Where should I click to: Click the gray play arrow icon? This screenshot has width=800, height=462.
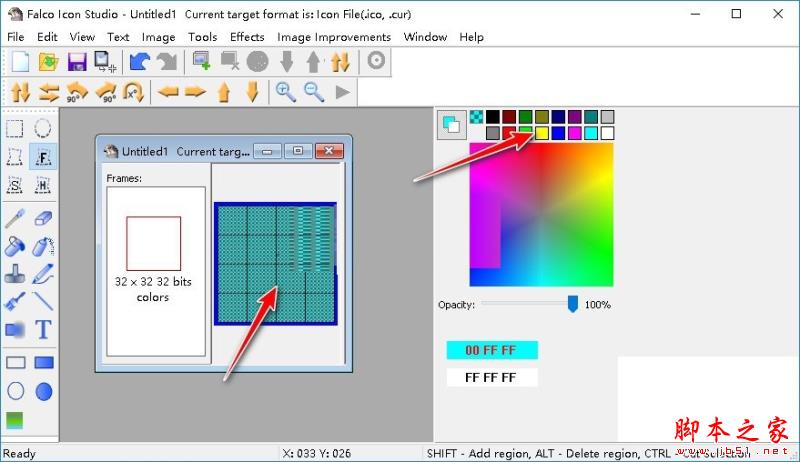[x=343, y=92]
